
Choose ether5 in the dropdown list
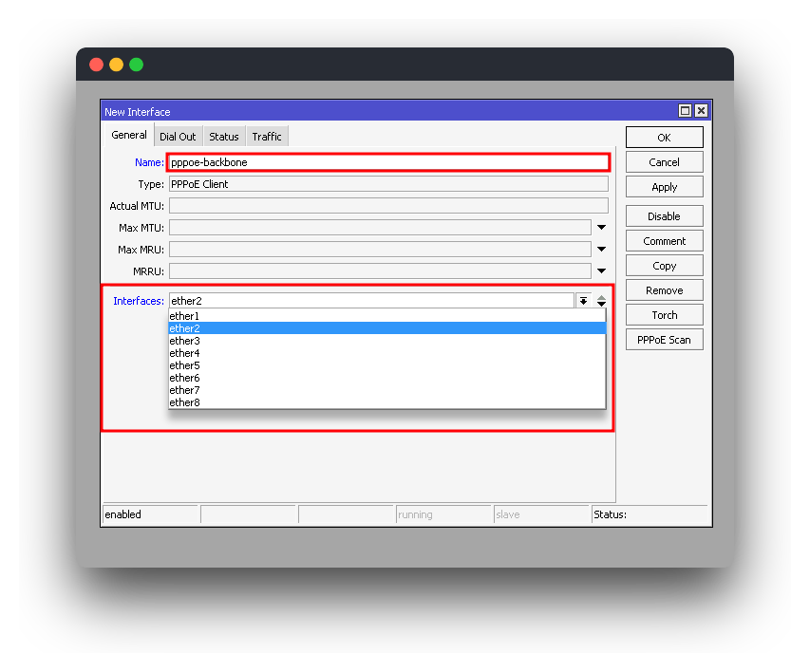[x=185, y=365]
